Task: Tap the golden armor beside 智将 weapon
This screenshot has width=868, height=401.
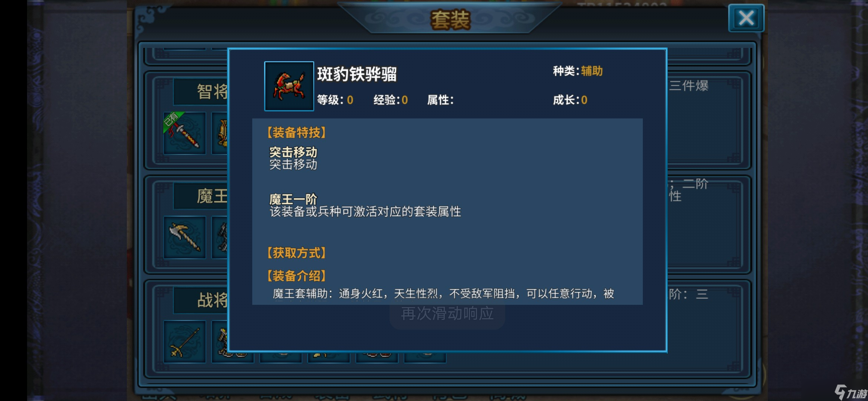Action: click(x=220, y=133)
